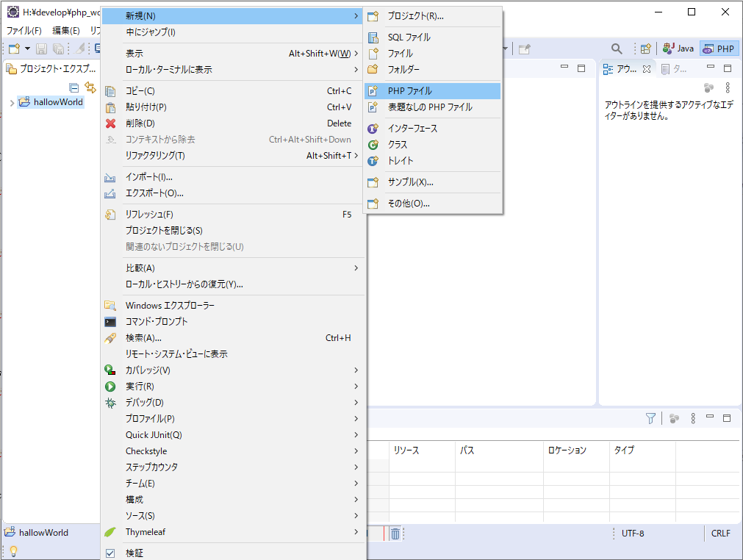Switch to the Java perspective icon
This screenshot has height=560, width=743.
click(x=677, y=48)
